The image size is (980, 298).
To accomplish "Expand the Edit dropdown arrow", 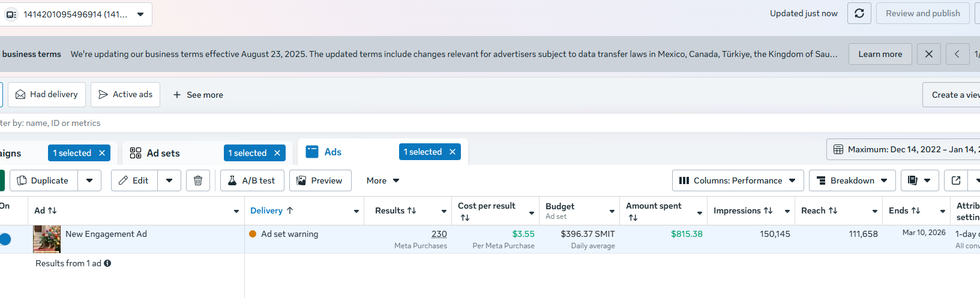I will pyautogui.click(x=169, y=180).
